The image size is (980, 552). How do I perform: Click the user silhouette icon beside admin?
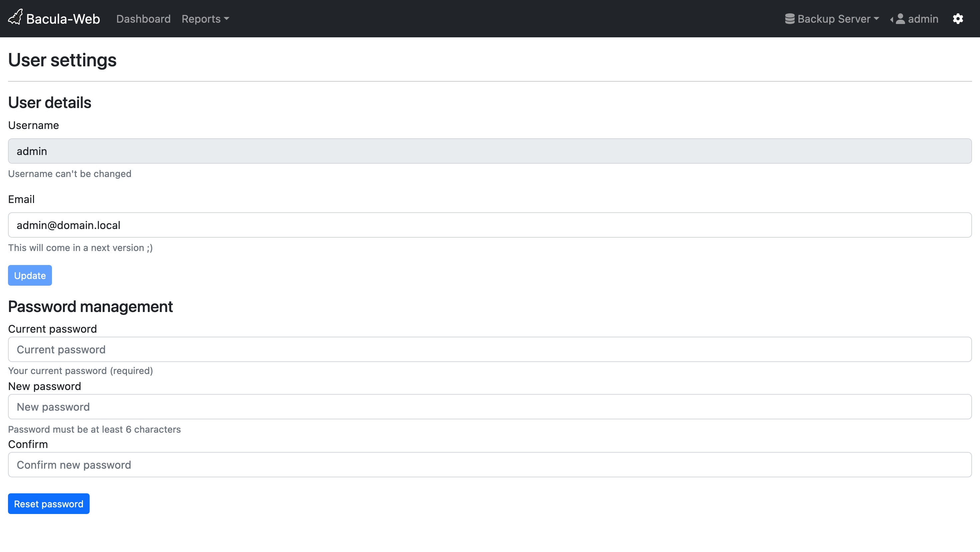[900, 19]
